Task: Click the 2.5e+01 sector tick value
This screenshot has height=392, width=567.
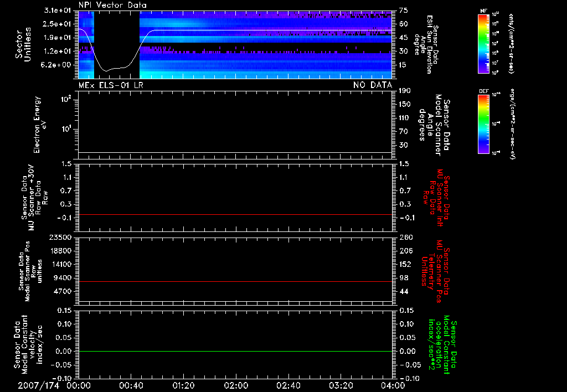Action: [x=58, y=24]
